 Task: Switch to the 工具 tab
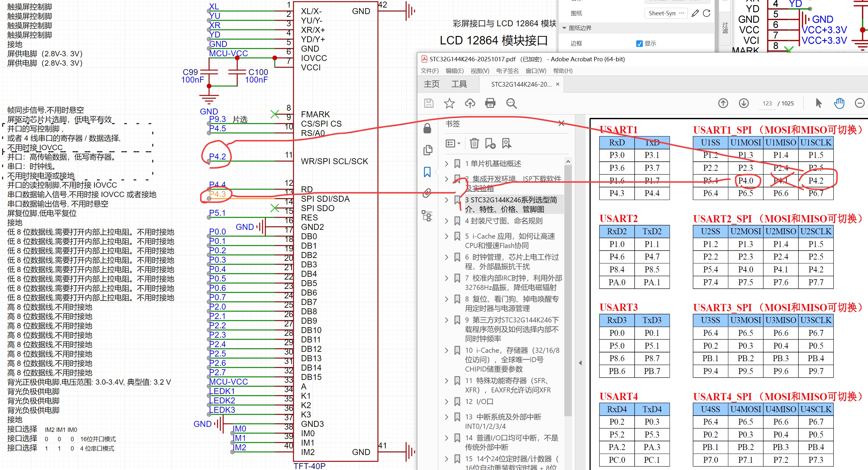(459, 84)
